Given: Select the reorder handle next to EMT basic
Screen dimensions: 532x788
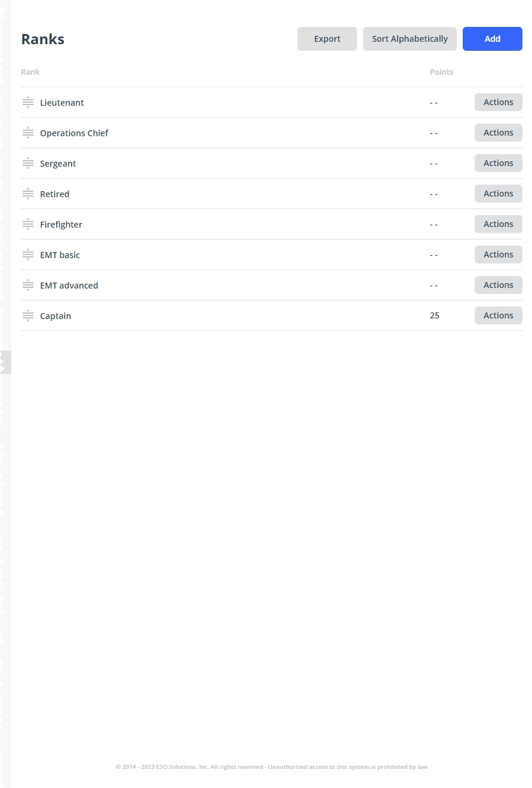Looking at the screenshot, I should 28,255.
